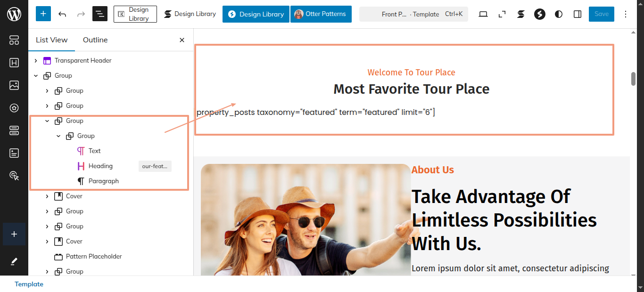Click the property_posts shortcode paragraph
Image resolution: width=644 pixels, height=292 pixels.
pyautogui.click(x=316, y=112)
